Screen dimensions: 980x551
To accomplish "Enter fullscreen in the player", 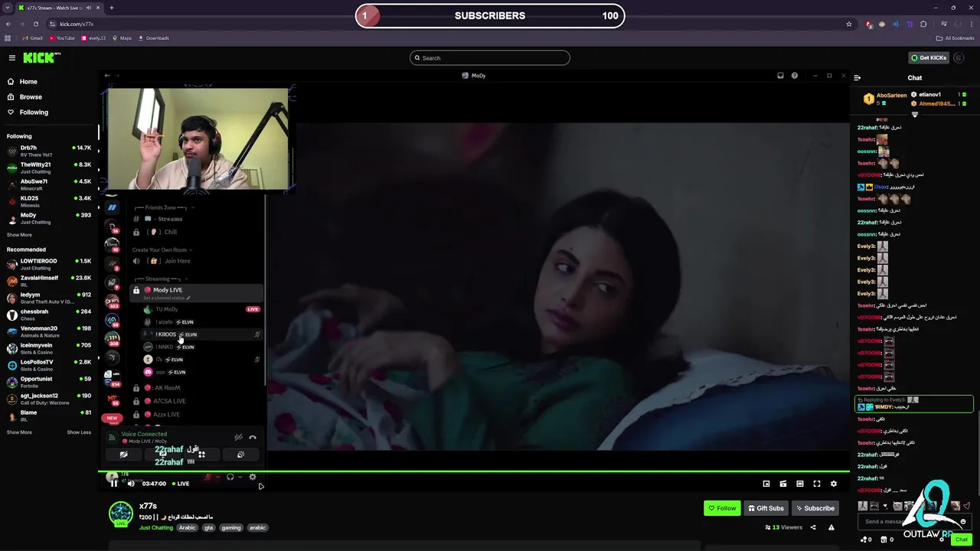I will 817,484.
